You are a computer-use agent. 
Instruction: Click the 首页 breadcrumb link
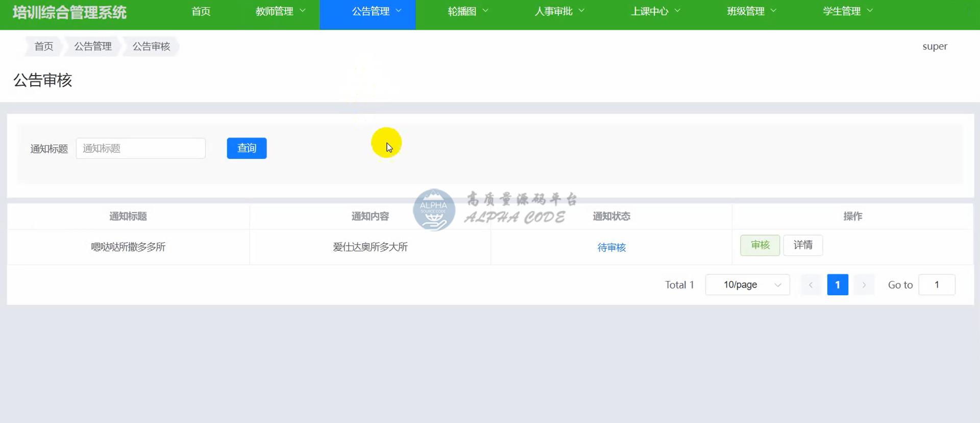44,46
